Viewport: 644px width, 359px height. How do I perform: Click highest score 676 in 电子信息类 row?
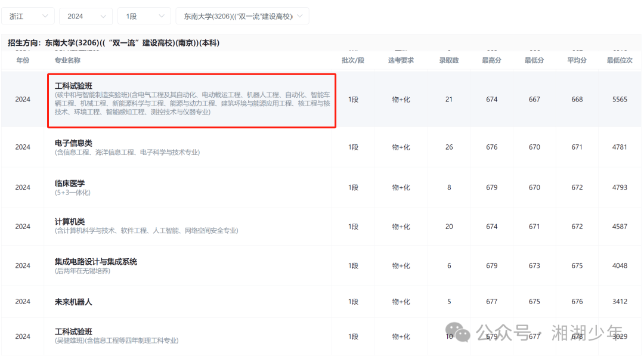tap(491, 147)
